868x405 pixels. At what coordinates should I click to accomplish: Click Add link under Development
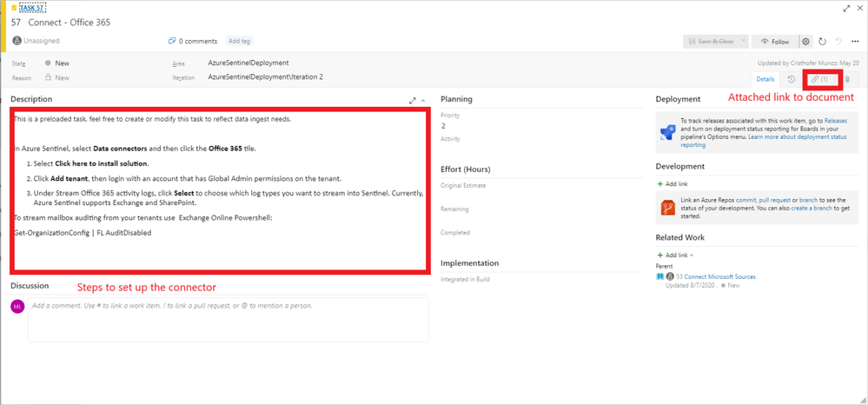point(673,184)
